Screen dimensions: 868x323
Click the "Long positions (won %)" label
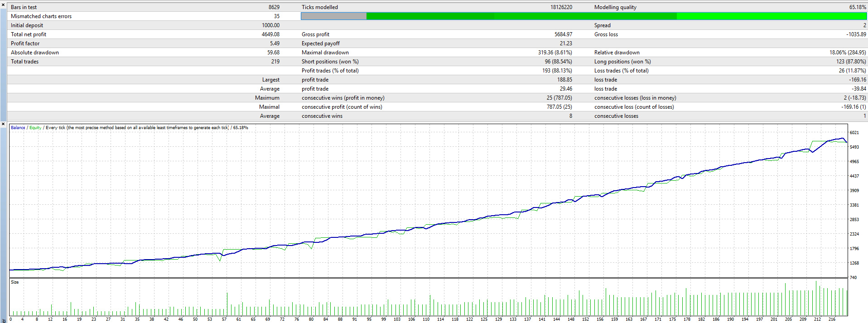point(622,62)
